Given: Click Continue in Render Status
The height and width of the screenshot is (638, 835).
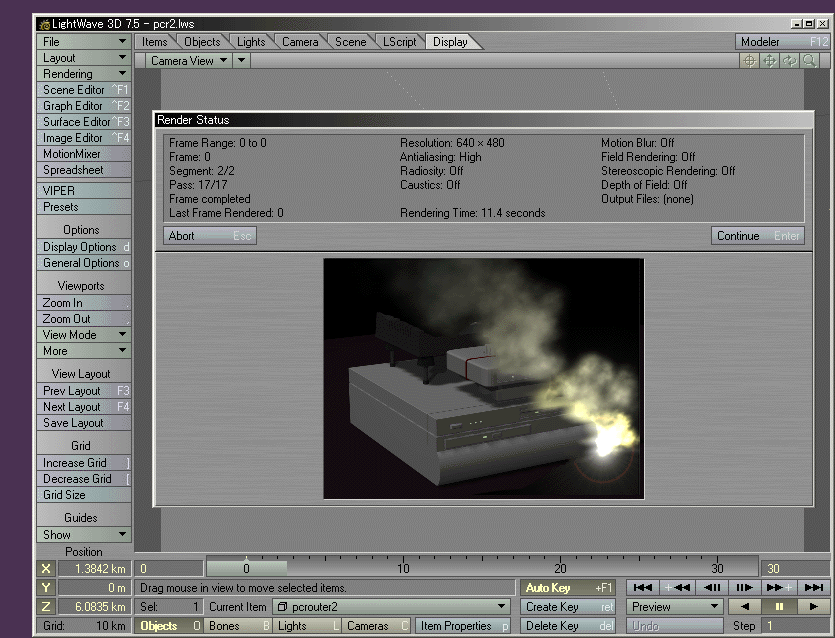Looking at the screenshot, I should [x=758, y=236].
